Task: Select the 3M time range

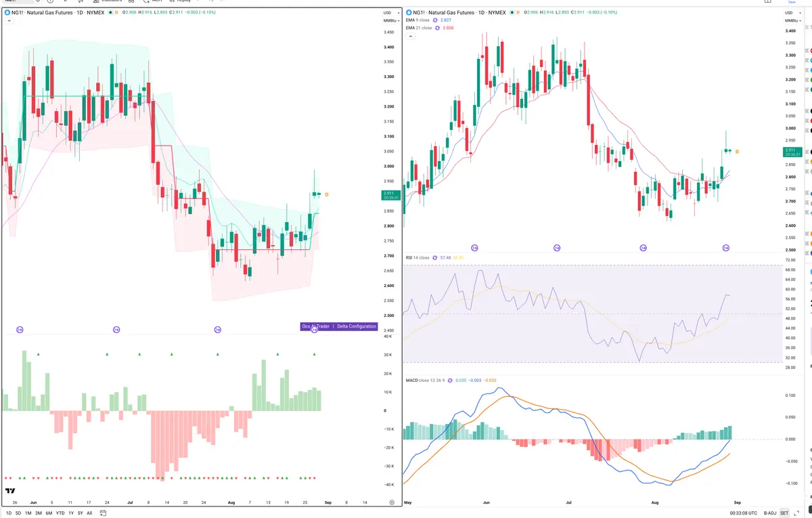Action: point(38,513)
